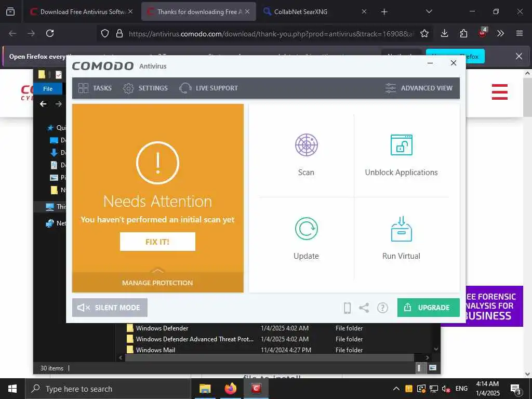Click back arrow in File Explorer

point(43,104)
